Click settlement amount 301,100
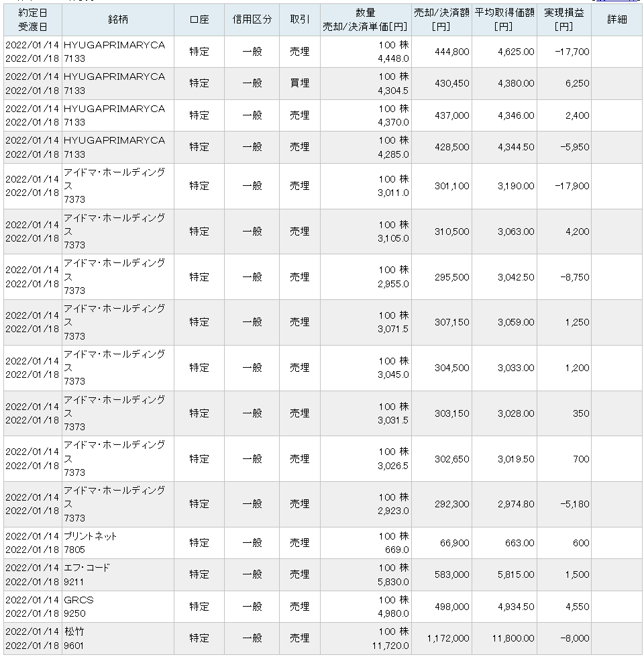 click(451, 186)
